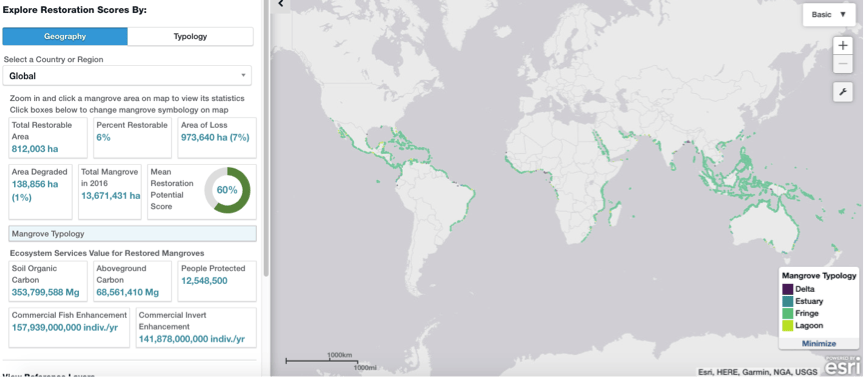Open the Basic basemap dropdown
Screen dimensions: 864x377
(828, 15)
